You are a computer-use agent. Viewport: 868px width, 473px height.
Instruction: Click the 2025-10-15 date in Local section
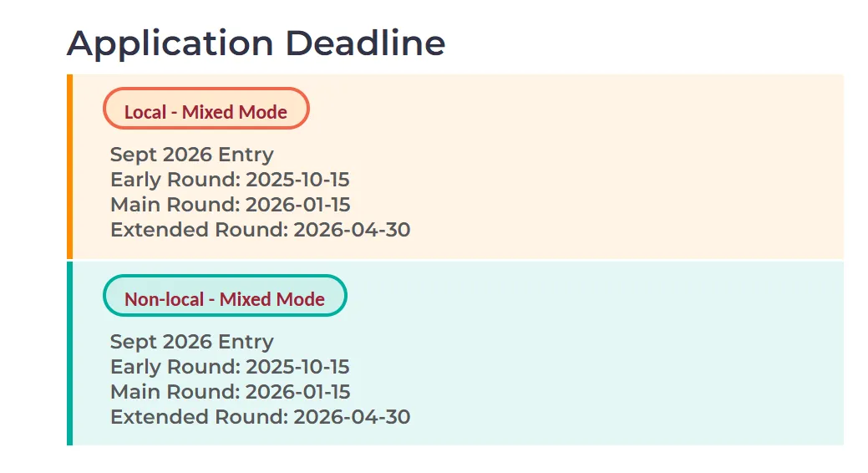[297, 180]
